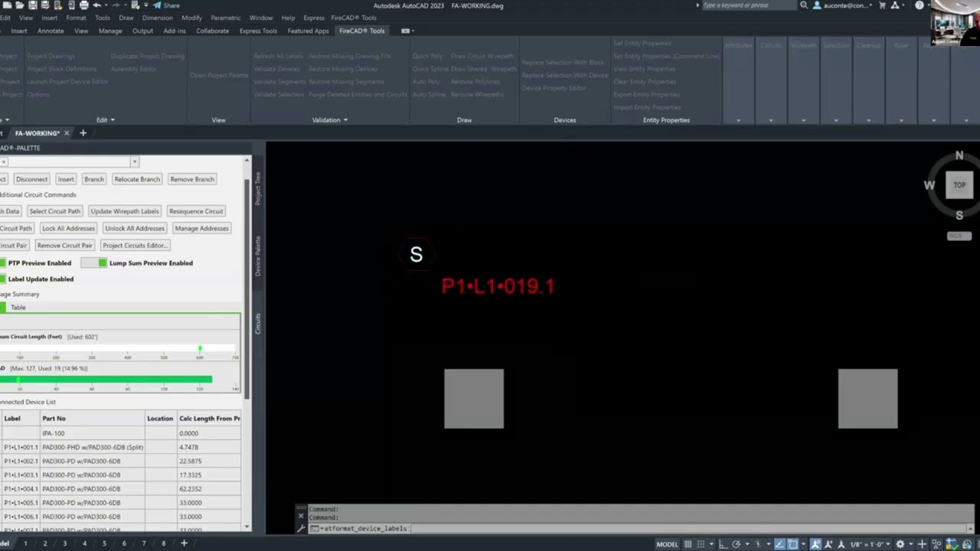Click the MODEL space button in status bar

[668, 544]
